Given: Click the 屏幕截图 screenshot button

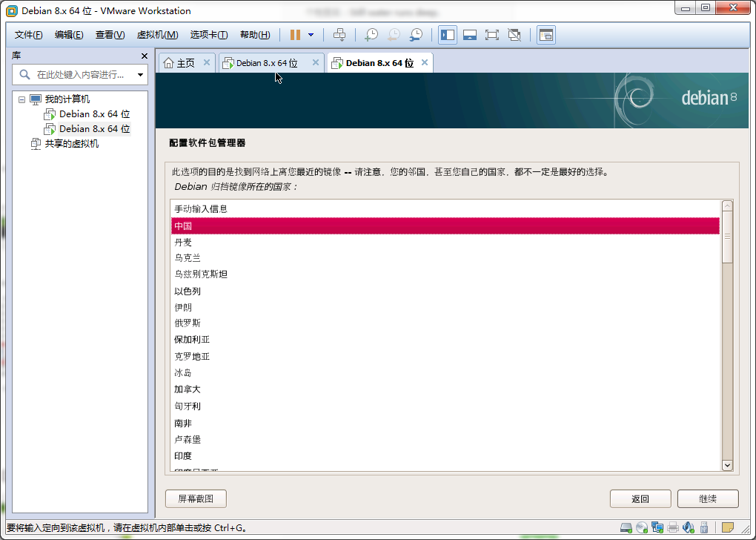Looking at the screenshot, I should coord(196,498).
